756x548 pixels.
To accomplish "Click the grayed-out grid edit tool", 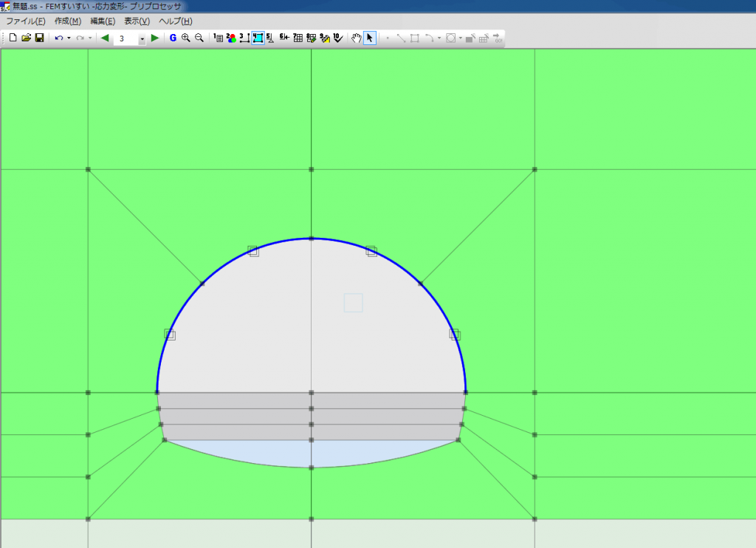I will [x=484, y=38].
